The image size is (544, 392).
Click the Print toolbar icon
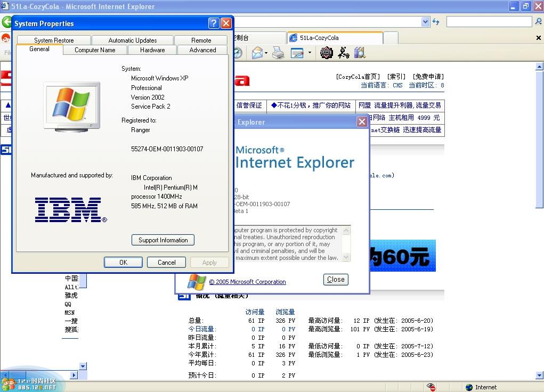[x=278, y=53]
